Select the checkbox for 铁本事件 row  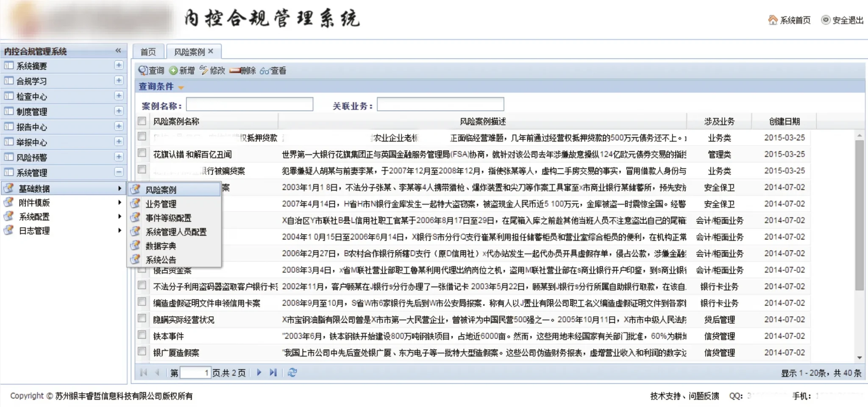(142, 335)
